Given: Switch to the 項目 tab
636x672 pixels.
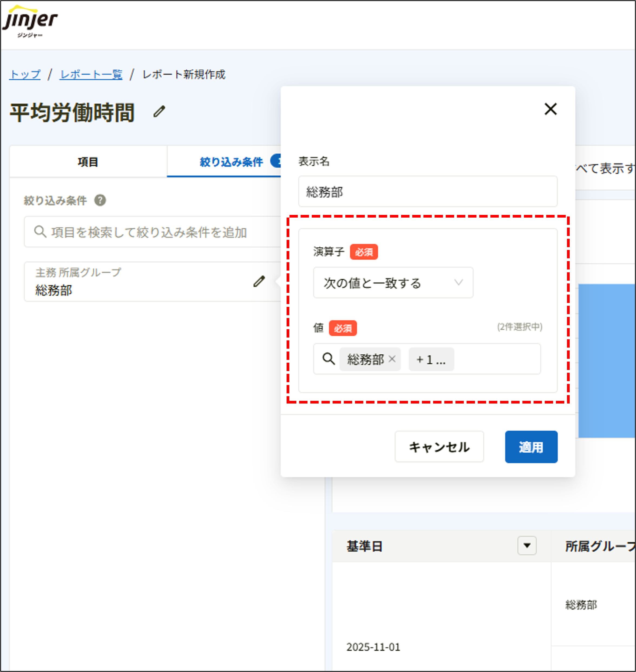Looking at the screenshot, I should (x=87, y=162).
